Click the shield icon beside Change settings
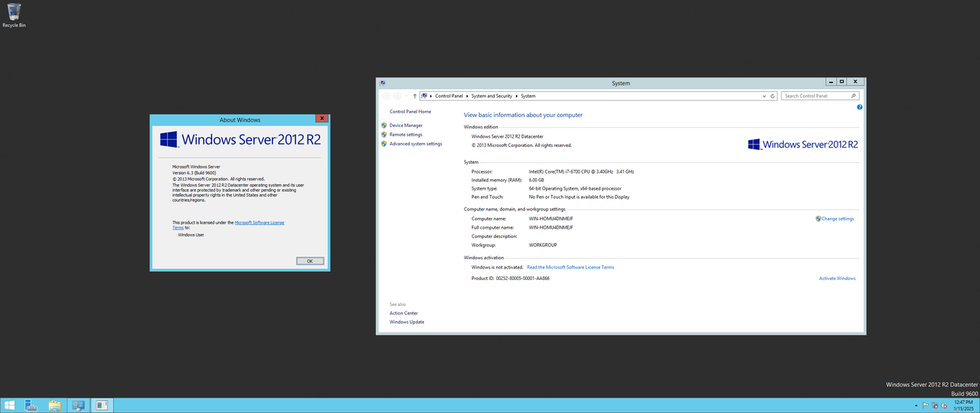This screenshot has height=413, width=980. 818,219
